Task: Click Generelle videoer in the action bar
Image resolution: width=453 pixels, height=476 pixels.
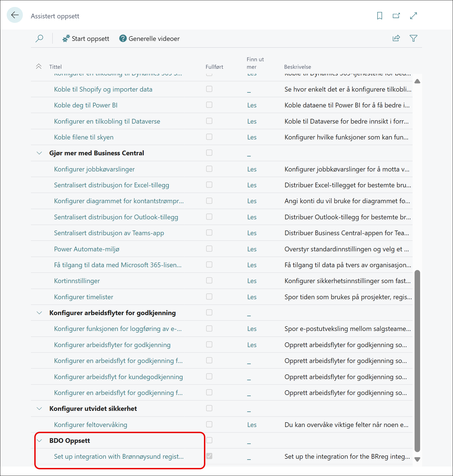Action: (150, 39)
